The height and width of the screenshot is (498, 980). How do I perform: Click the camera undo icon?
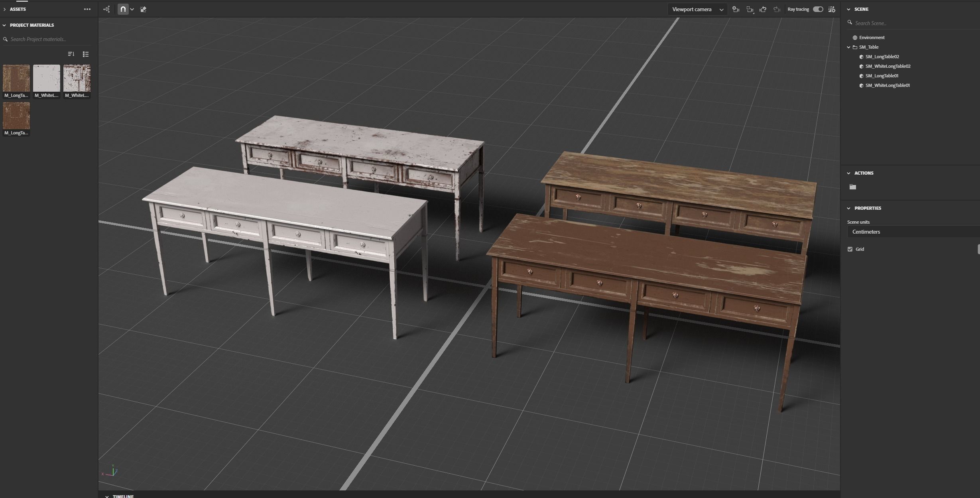click(x=763, y=9)
